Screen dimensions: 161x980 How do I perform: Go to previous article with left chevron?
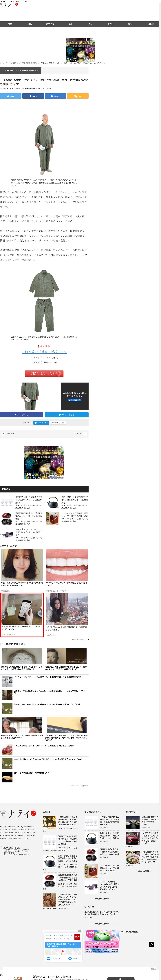(3, 434)
